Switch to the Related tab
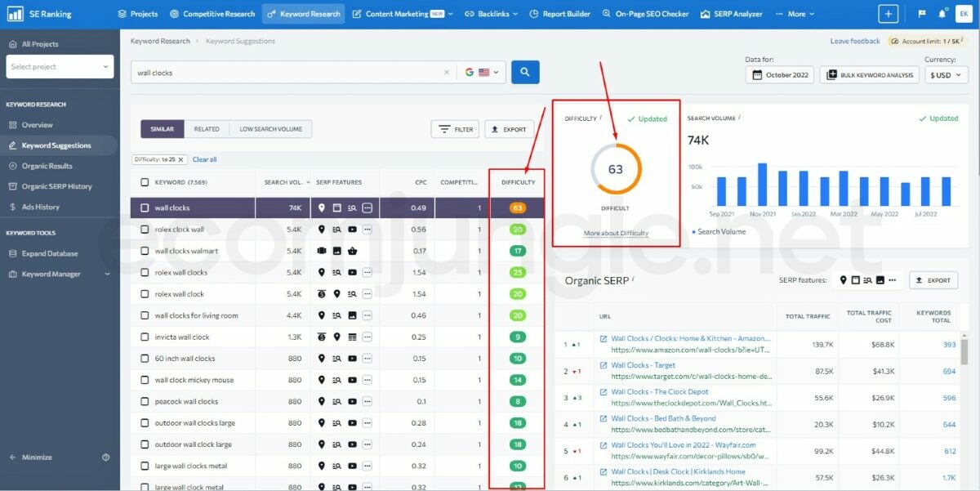 pos(206,129)
